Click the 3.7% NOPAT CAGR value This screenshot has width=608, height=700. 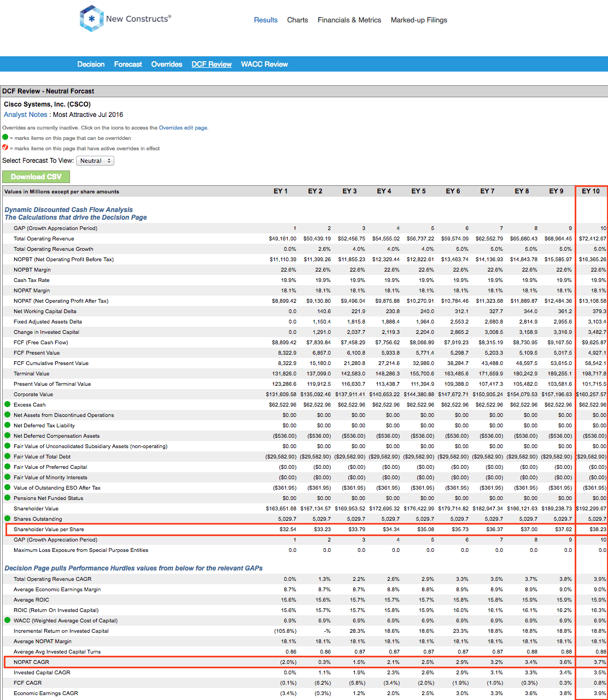600,662
